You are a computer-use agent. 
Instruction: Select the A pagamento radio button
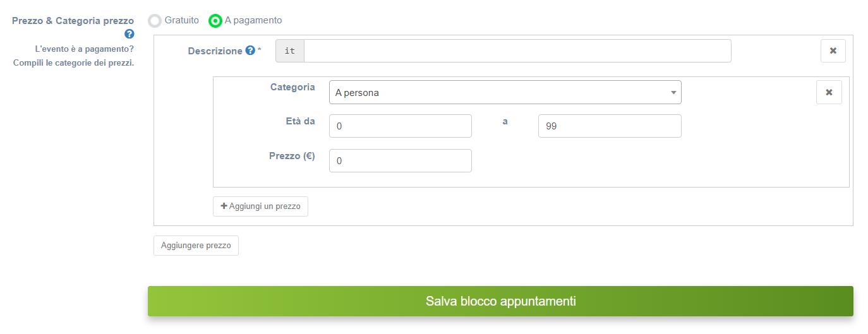(x=215, y=21)
